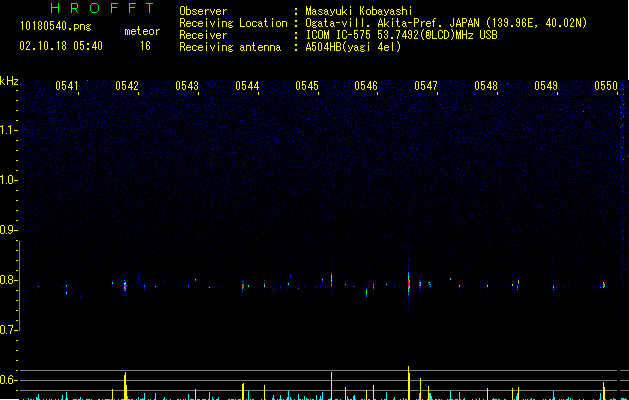The width and height of the screenshot is (629, 400).
Task: Click the 0549 time marker
Action: 546,86
